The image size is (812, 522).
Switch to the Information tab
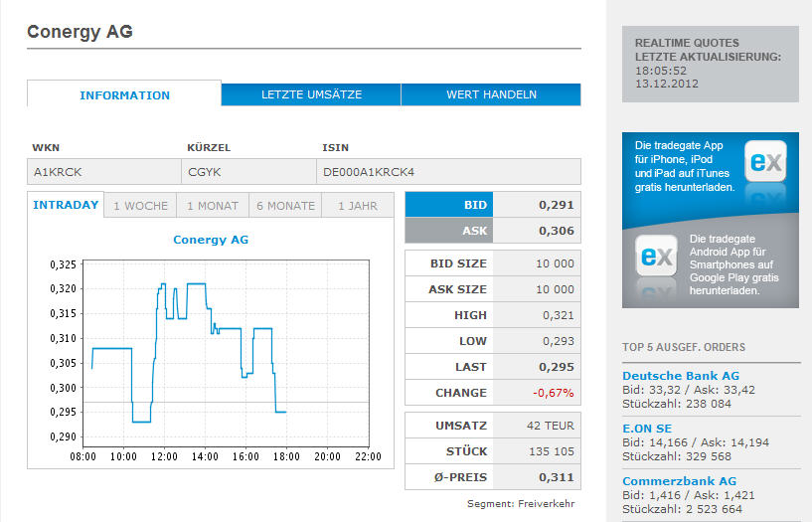pos(124,95)
